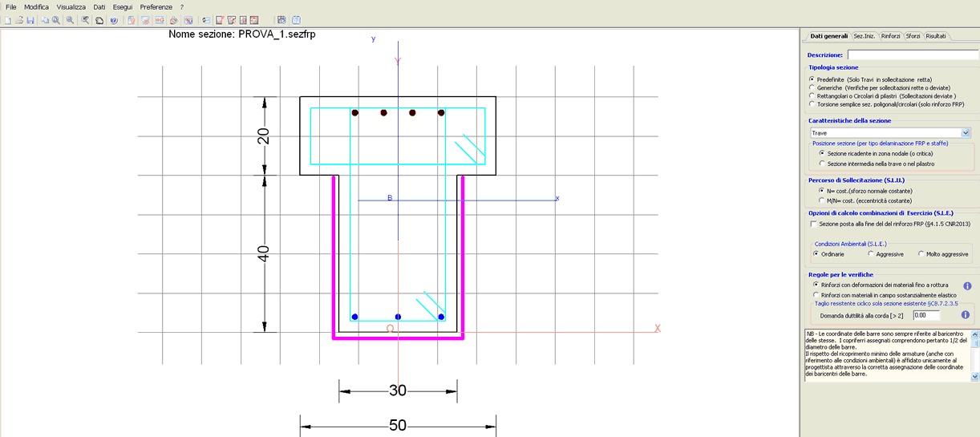Screen dimensions: 980x437
Task: Click the 20 flange thickness dimension label
Action: coord(263,136)
